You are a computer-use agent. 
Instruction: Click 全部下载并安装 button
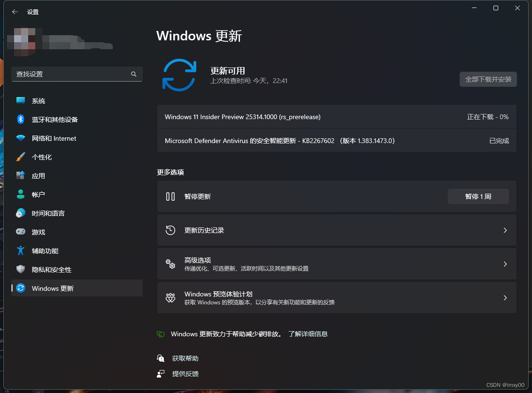[488, 79]
